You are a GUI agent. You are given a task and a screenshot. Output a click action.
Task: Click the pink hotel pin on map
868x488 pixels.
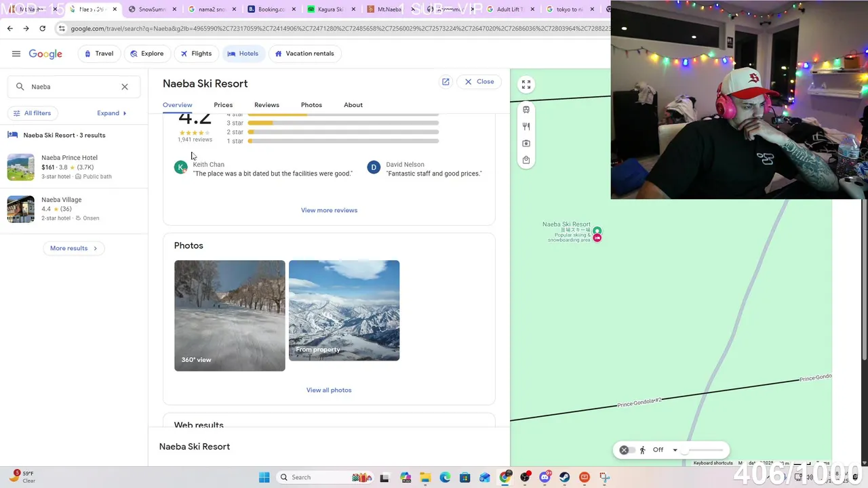[x=597, y=238]
